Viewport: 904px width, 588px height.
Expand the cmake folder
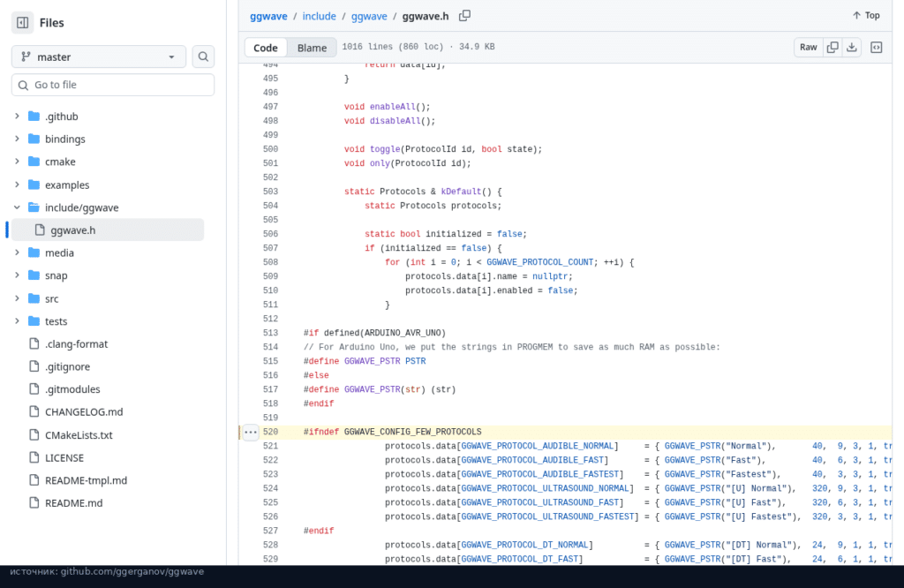18,162
